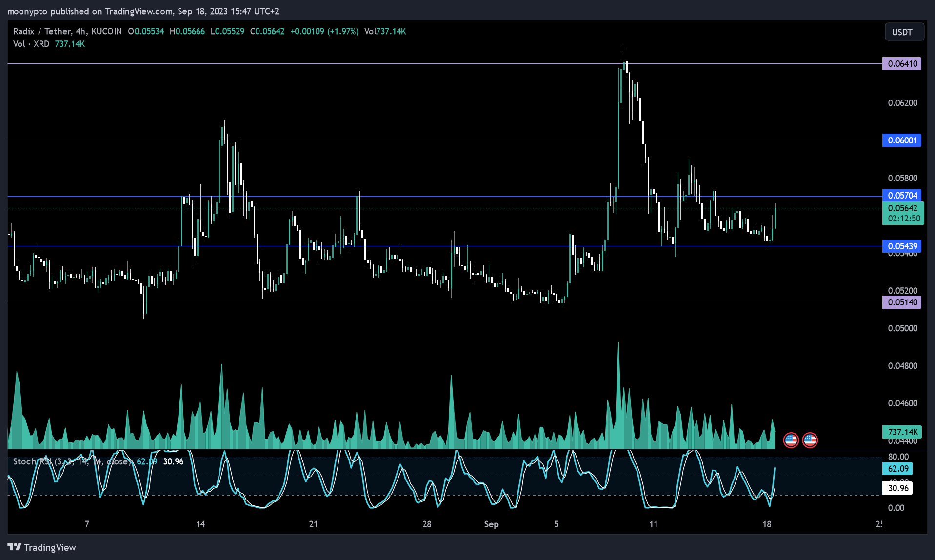Click the Stoch RSI 62.09 value label
The height and width of the screenshot is (560, 935).
[897, 469]
